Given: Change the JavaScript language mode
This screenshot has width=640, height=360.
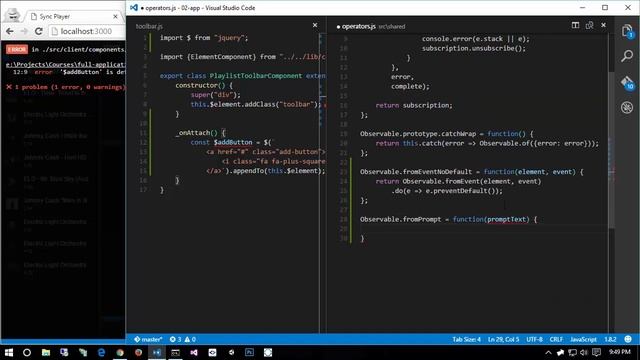Looking at the screenshot, I should pos(583,339).
